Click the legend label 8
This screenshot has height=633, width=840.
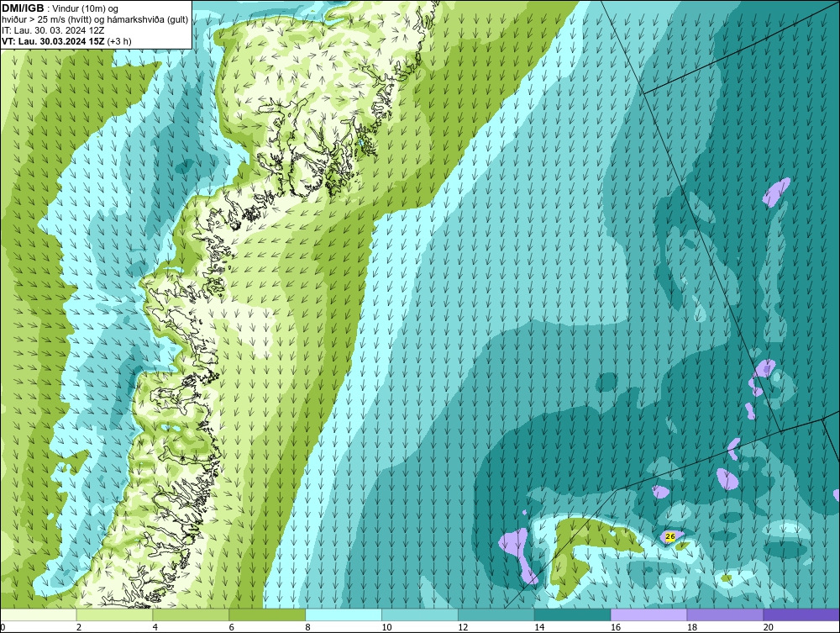[x=307, y=627]
